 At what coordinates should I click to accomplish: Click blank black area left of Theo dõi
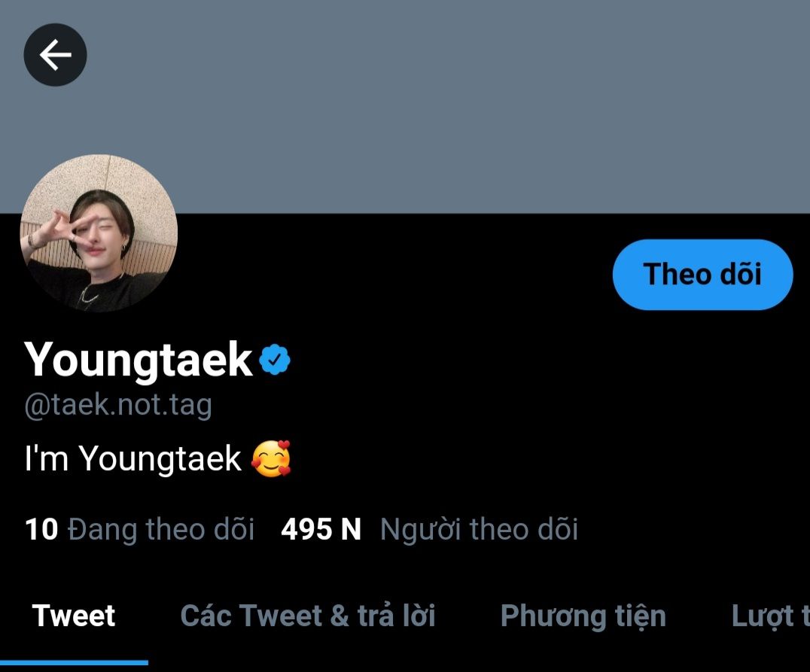tap(391, 275)
